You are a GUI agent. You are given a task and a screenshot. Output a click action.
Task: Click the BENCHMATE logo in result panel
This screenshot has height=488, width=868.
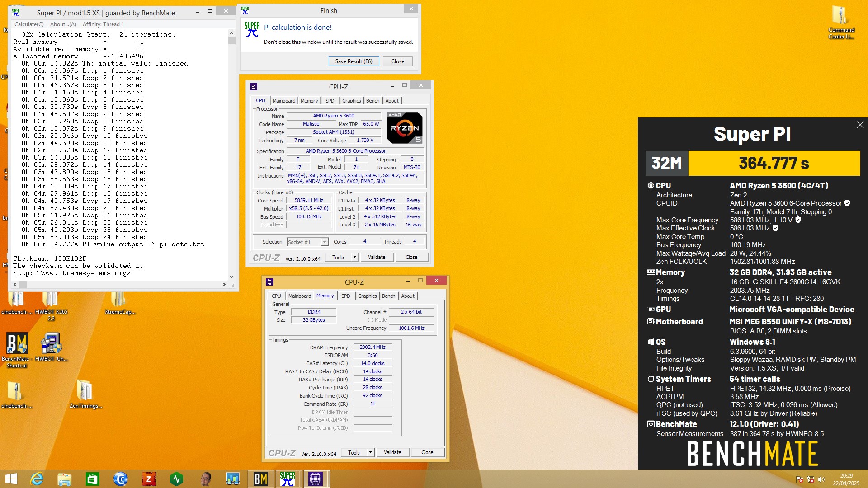click(x=753, y=454)
